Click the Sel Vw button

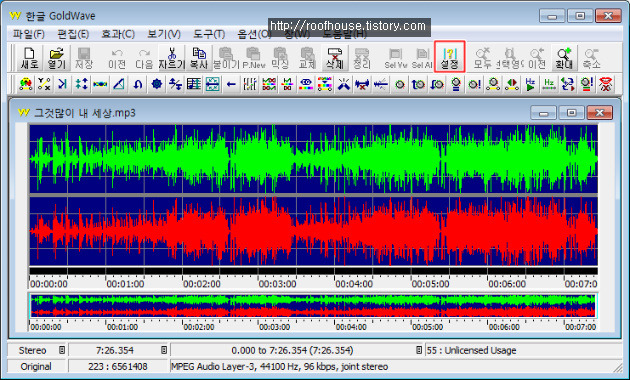395,58
